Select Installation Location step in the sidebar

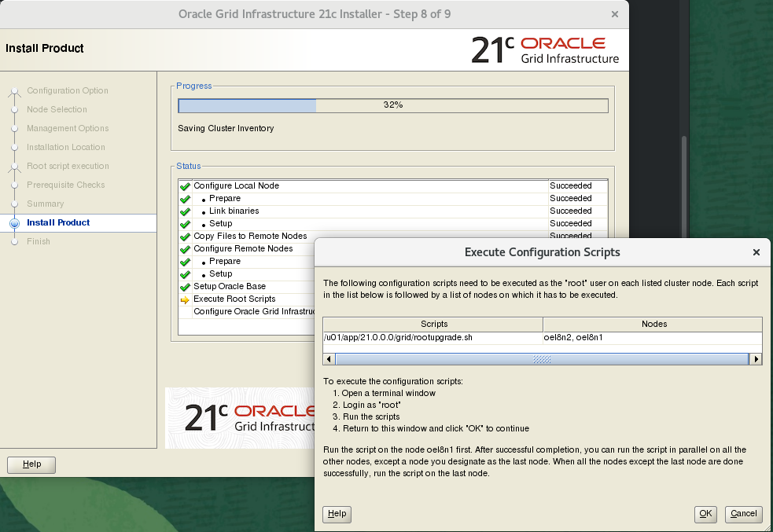(x=65, y=147)
